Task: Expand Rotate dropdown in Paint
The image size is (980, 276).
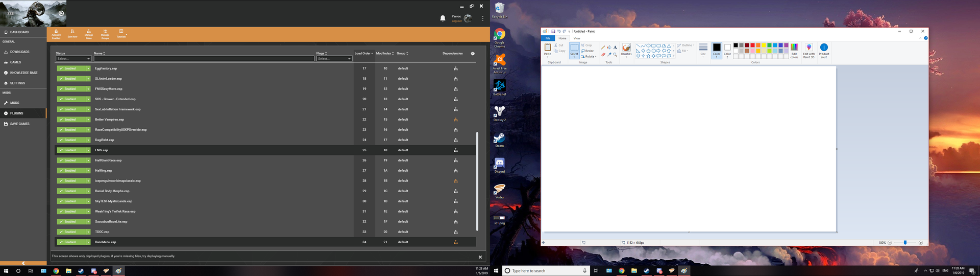Action: (x=589, y=57)
